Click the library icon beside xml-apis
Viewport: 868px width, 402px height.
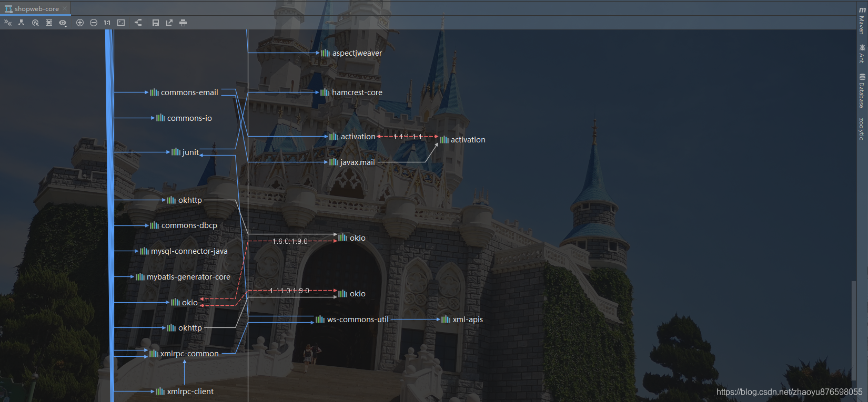pyautogui.click(x=446, y=319)
